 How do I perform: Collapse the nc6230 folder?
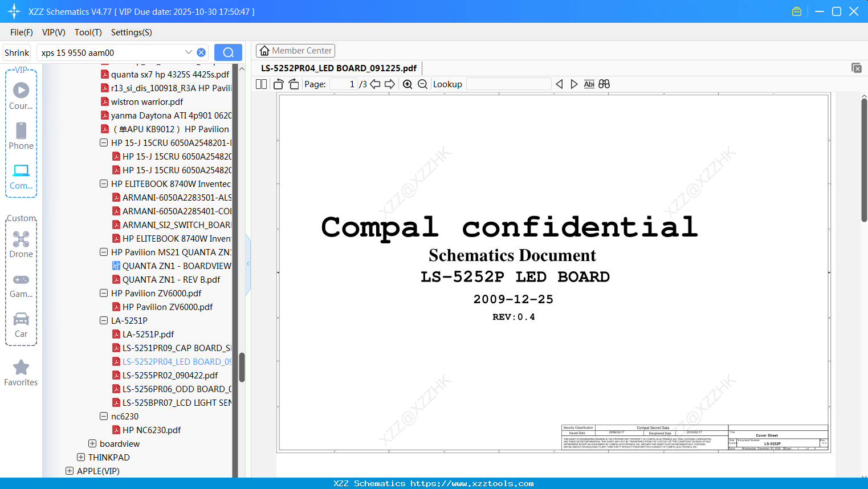[104, 416]
